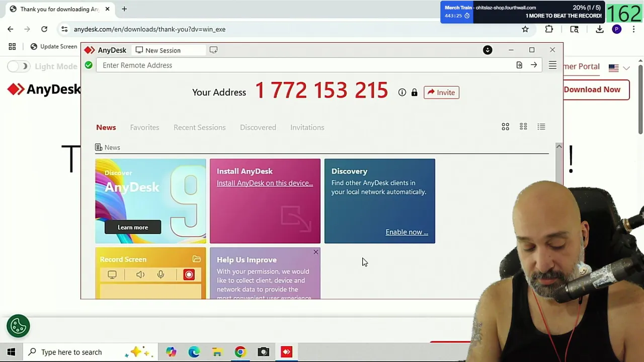Open the AnyDesk hamburger main menu
Image resolution: width=644 pixels, height=362 pixels.
coord(552,65)
